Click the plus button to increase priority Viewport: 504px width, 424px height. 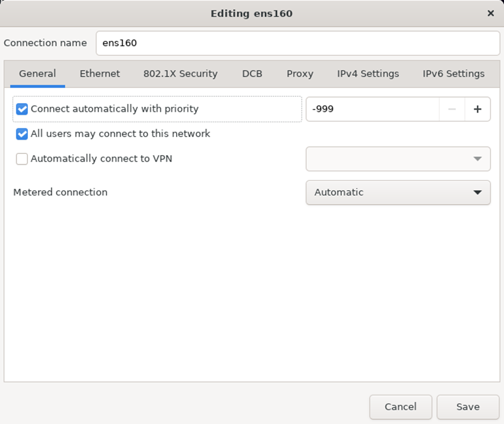[x=478, y=109]
